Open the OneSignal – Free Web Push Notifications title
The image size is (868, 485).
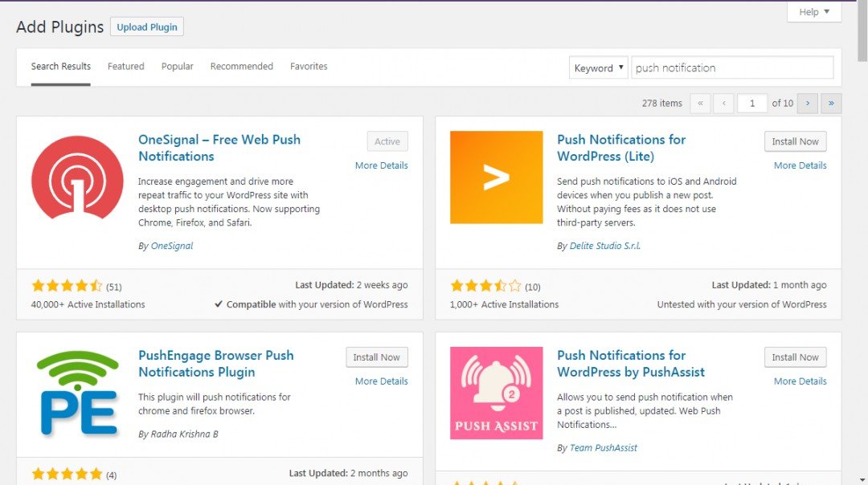tap(219, 148)
